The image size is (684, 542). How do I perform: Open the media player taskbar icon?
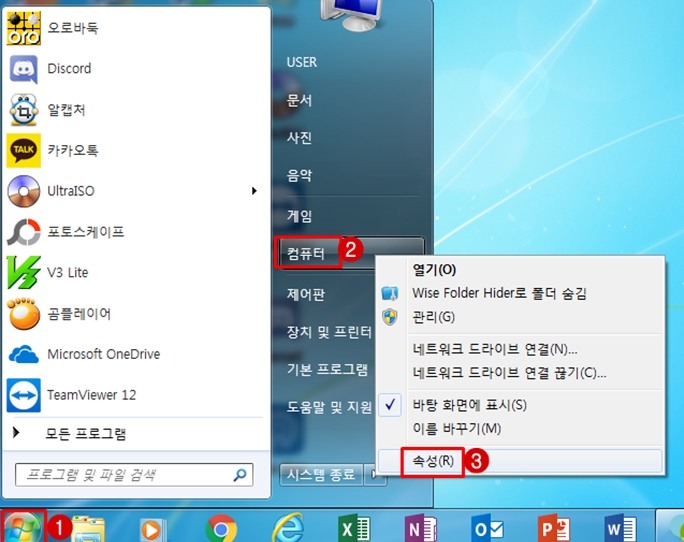click(x=153, y=530)
